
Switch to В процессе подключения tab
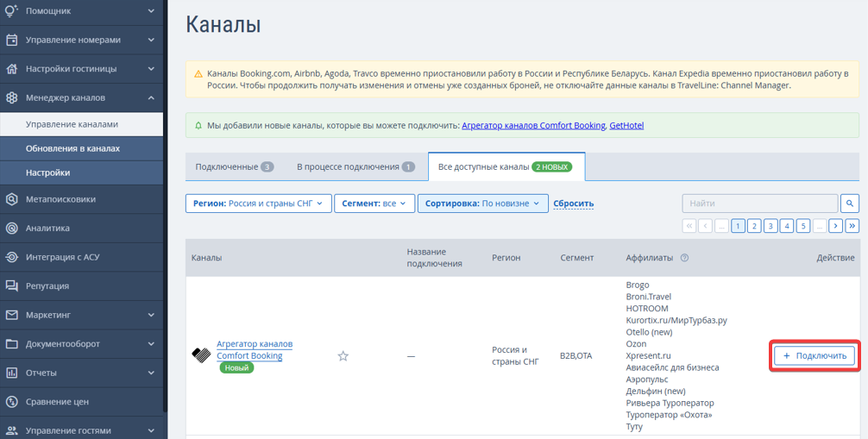click(x=356, y=166)
